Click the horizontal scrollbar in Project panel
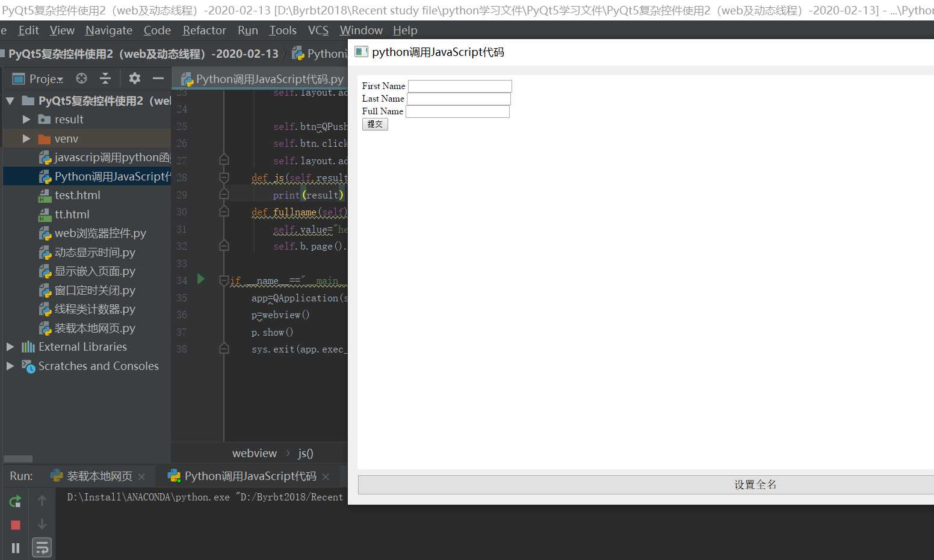 pyautogui.click(x=18, y=458)
